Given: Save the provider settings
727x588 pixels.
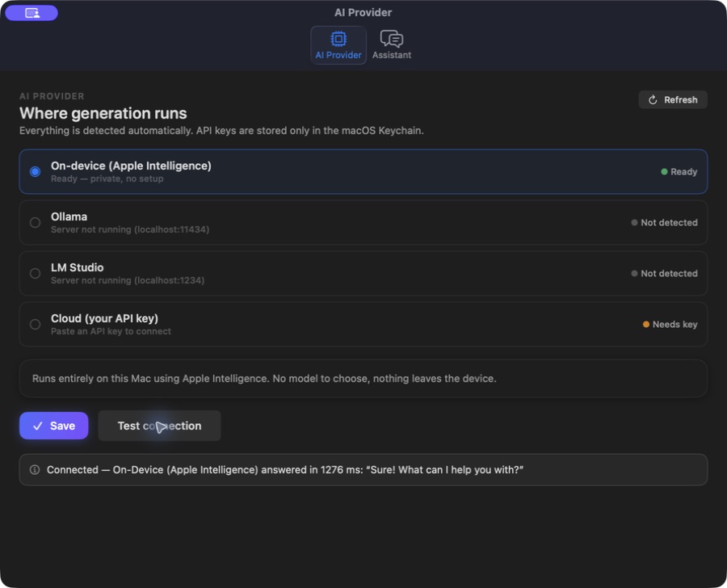Looking at the screenshot, I should pyautogui.click(x=54, y=426).
